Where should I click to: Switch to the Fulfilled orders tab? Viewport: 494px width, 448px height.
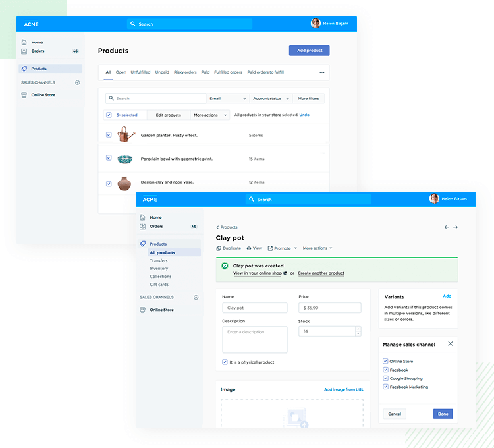pyautogui.click(x=228, y=72)
